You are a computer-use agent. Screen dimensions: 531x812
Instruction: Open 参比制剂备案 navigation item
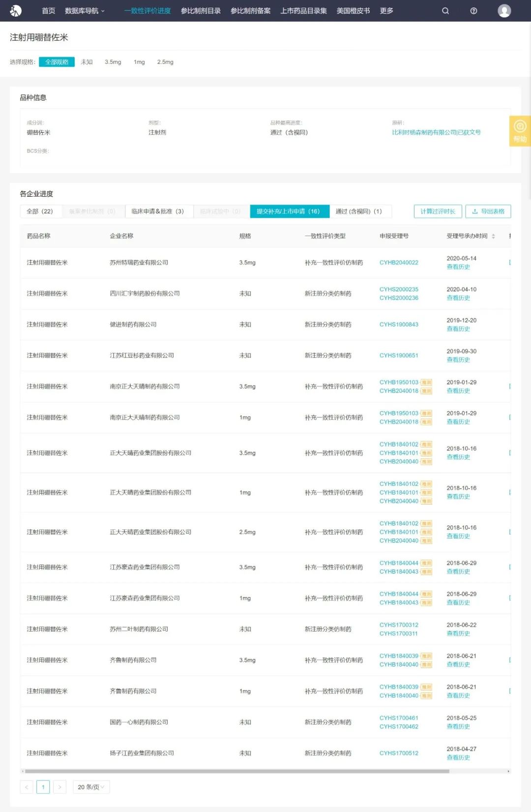click(251, 11)
